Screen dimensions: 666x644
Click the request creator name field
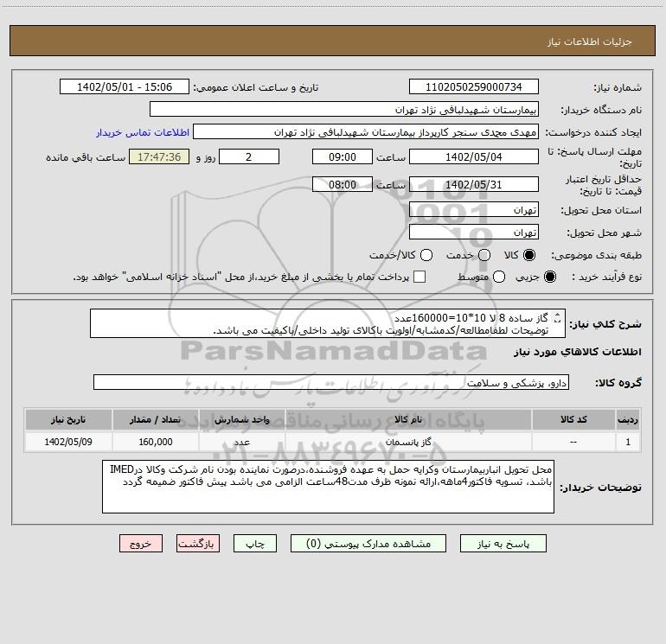(366, 131)
